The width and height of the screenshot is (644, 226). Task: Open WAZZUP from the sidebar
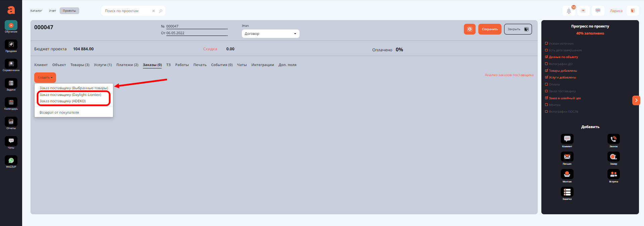point(11,161)
